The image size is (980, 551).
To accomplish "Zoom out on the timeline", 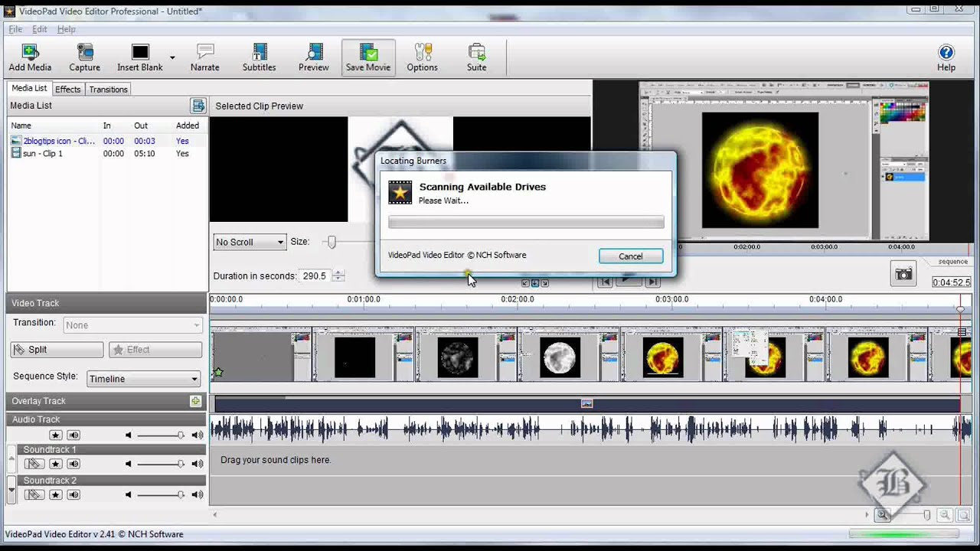I will [x=946, y=516].
